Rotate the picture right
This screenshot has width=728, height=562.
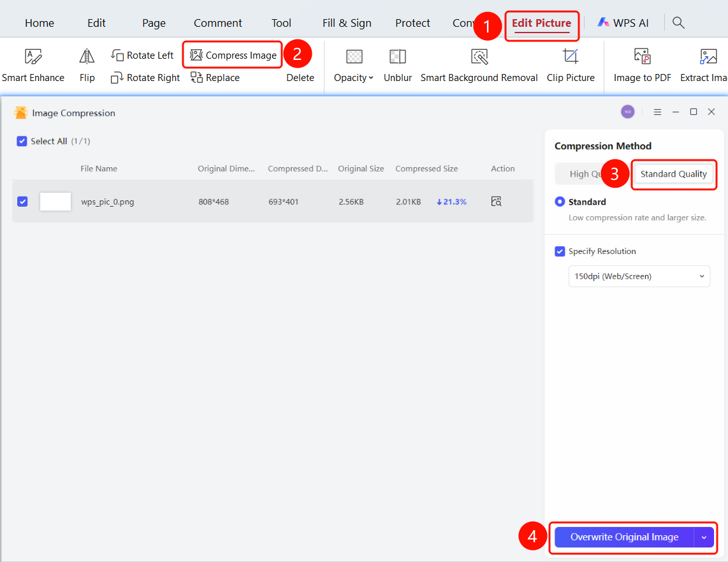pyautogui.click(x=145, y=78)
